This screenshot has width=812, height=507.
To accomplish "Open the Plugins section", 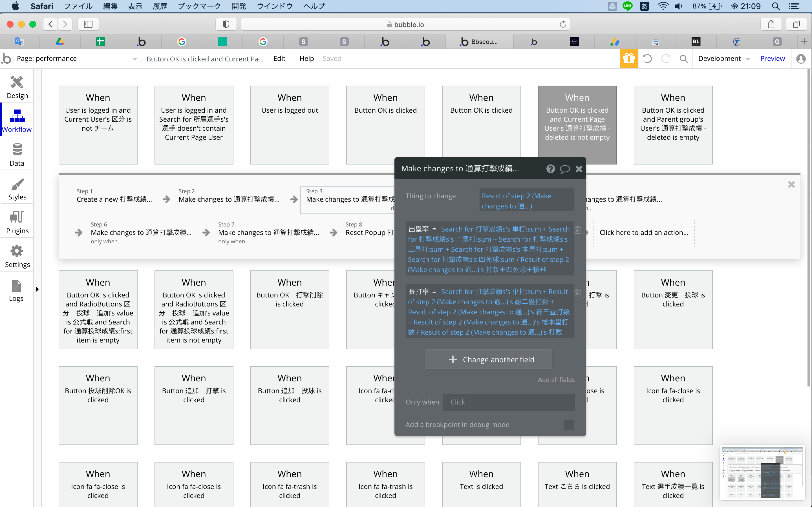I will (17, 222).
